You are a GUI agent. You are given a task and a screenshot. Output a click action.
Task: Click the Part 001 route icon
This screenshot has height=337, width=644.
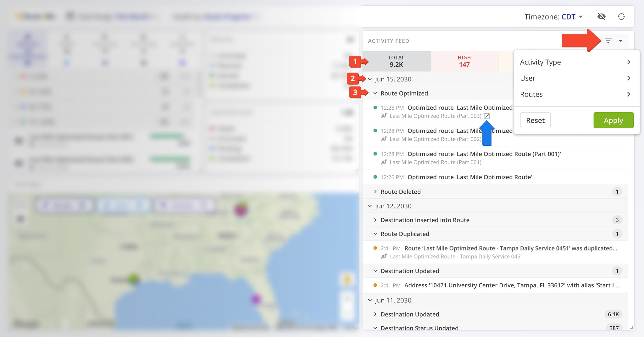click(x=384, y=162)
